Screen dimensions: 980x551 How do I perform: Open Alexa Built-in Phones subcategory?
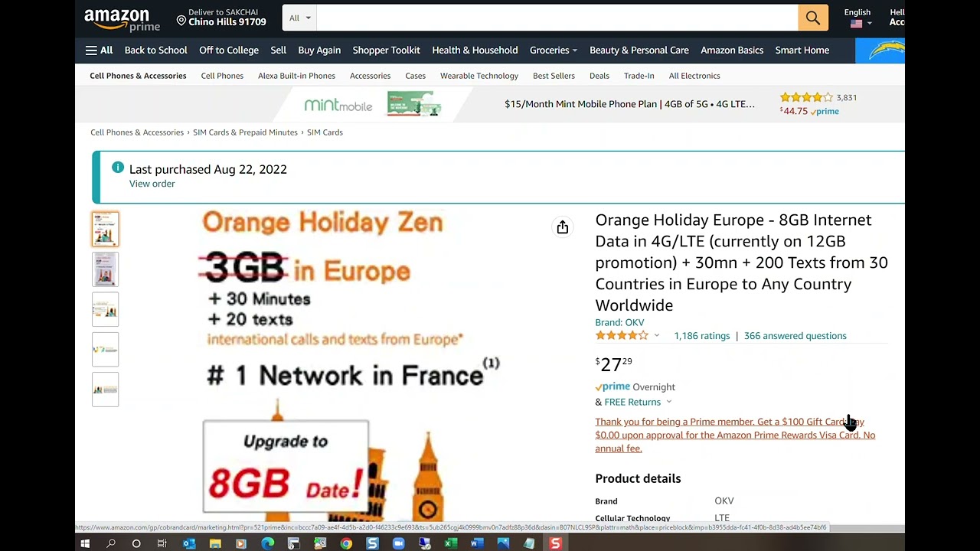(x=296, y=76)
